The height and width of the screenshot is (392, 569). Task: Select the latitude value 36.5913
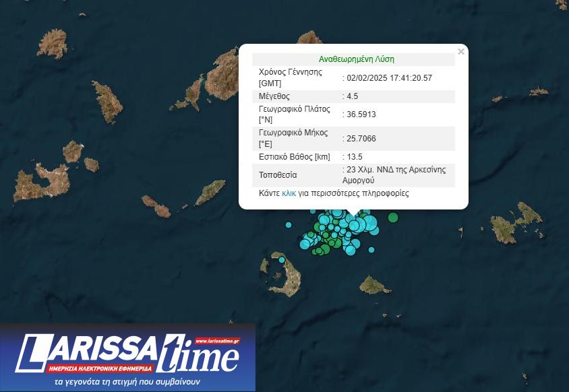tap(361, 115)
